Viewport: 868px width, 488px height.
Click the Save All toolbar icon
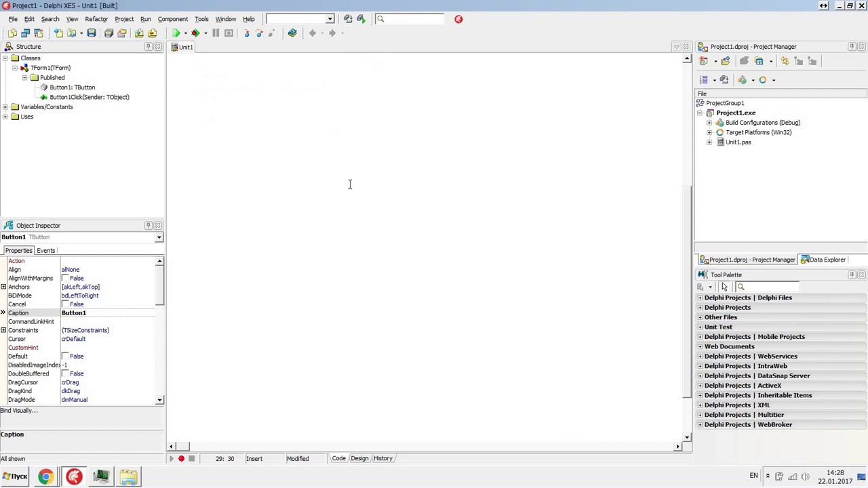(x=108, y=33)
